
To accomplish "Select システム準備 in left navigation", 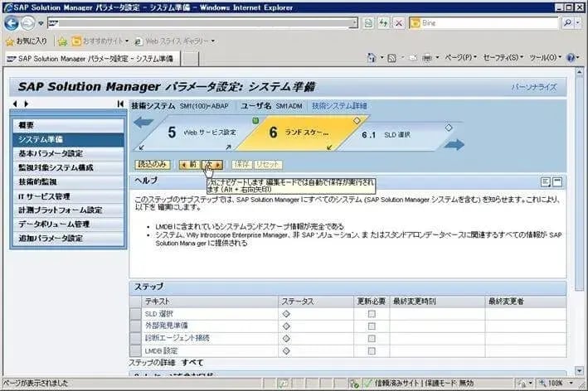I will 41,139.
